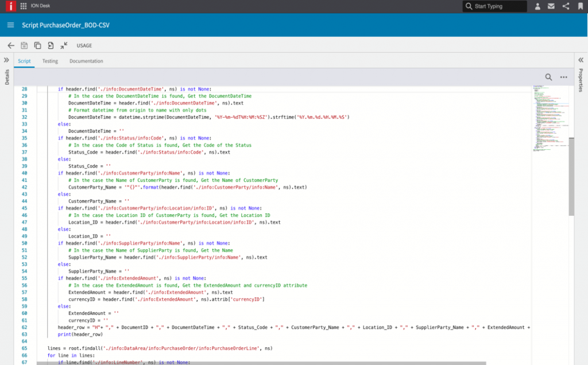Open the bookmark icon in top bar
The height and width of the screenshot is (365, 588).
(579, 6)
